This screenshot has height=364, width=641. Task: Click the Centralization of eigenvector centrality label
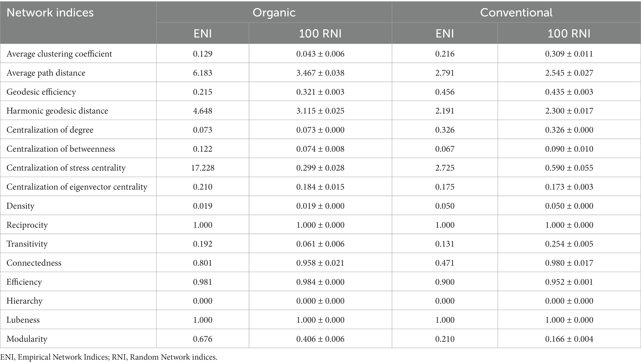click(77, 187)
